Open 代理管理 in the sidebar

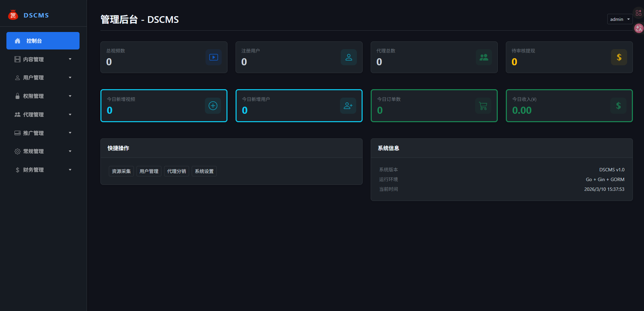(x=43, y=115)
